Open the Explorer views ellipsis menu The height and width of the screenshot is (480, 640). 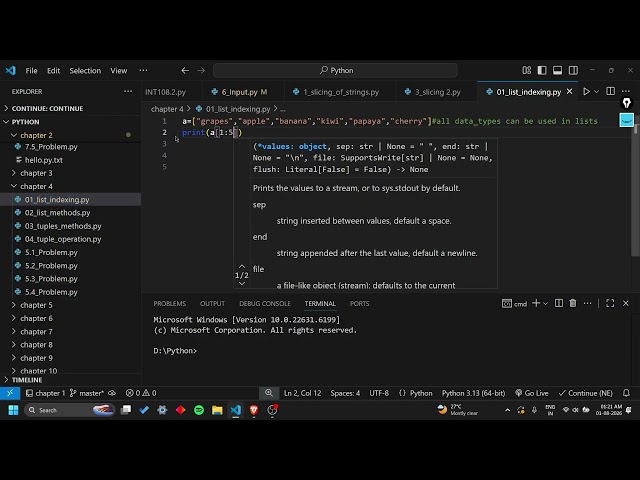click(128, 91)
